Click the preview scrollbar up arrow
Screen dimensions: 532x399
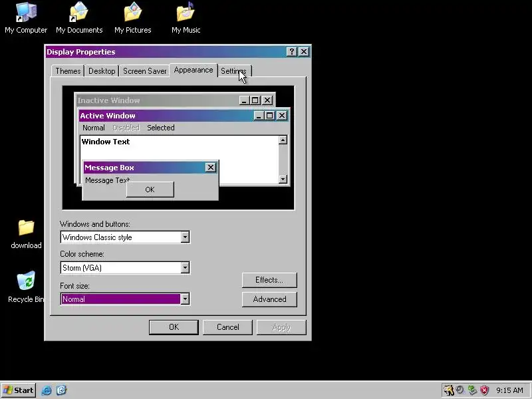(x=283, y=140)
